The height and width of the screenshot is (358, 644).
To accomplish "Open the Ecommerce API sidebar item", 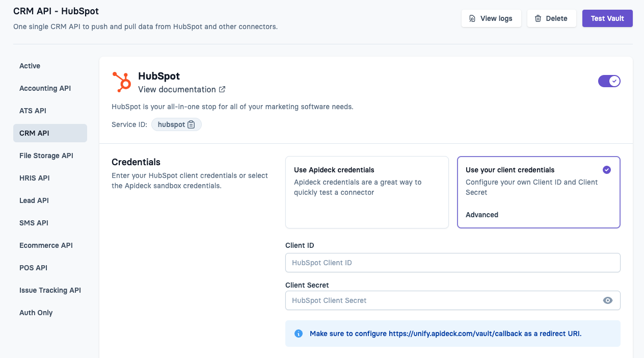I will [50, 245].
